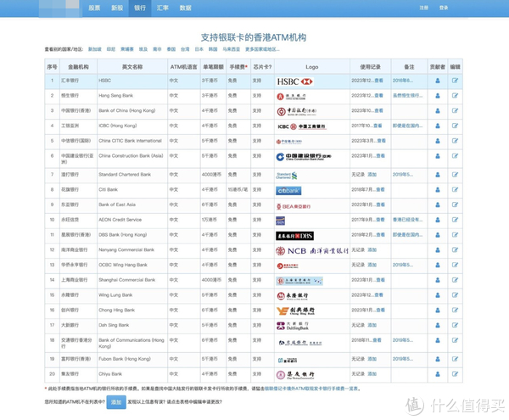Edit the Wing Lung Bank row

455,296
